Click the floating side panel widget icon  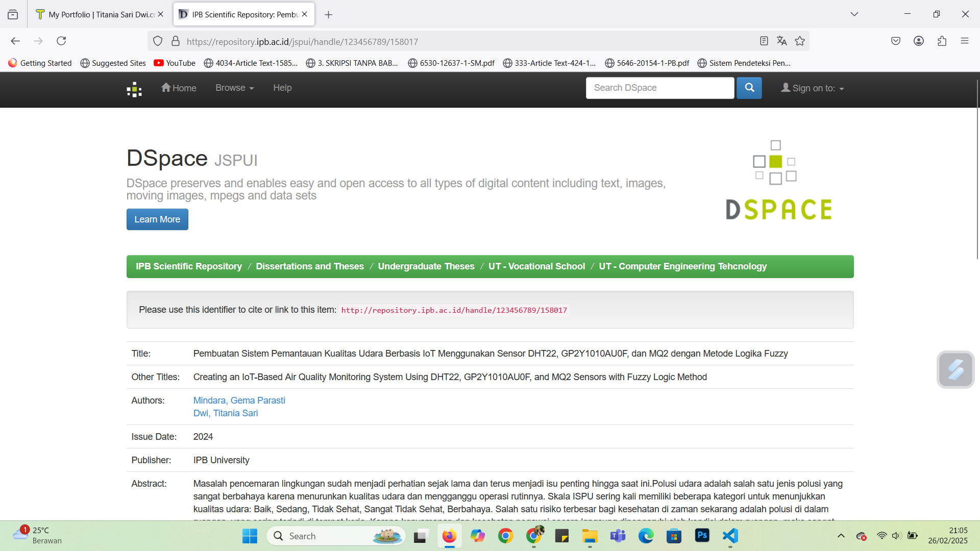coord(955,369)
